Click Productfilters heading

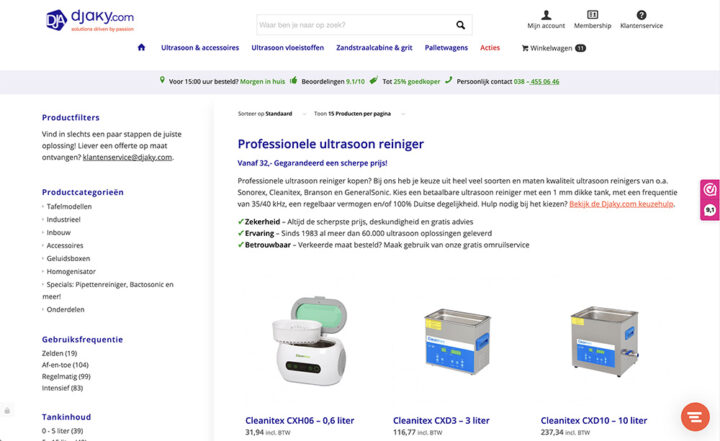pyautogui.click(x=71, y=118)
